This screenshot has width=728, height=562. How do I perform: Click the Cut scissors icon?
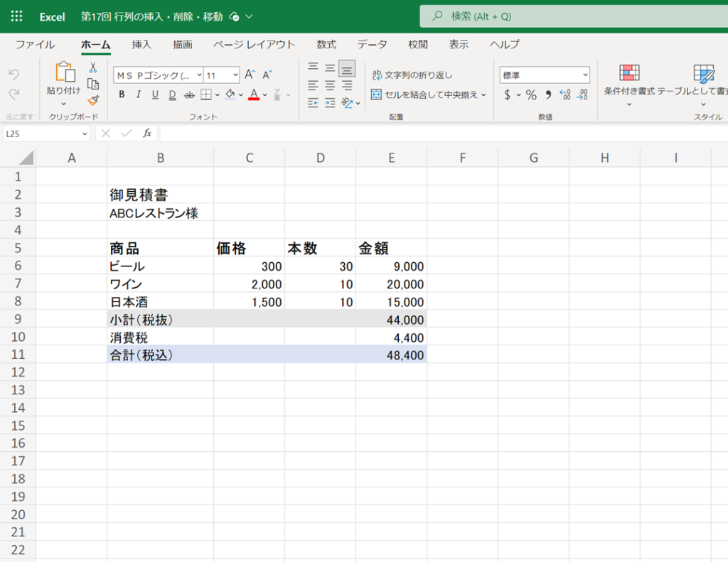pos(92,68)
